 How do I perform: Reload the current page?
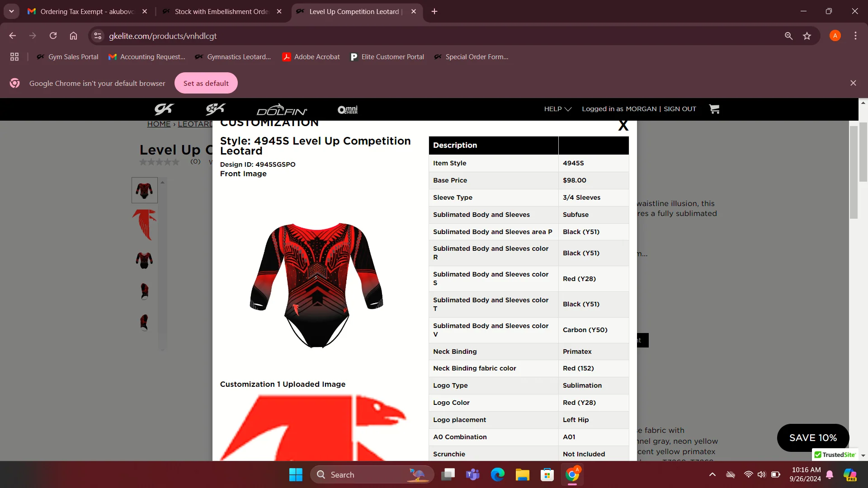click(53, 36)
